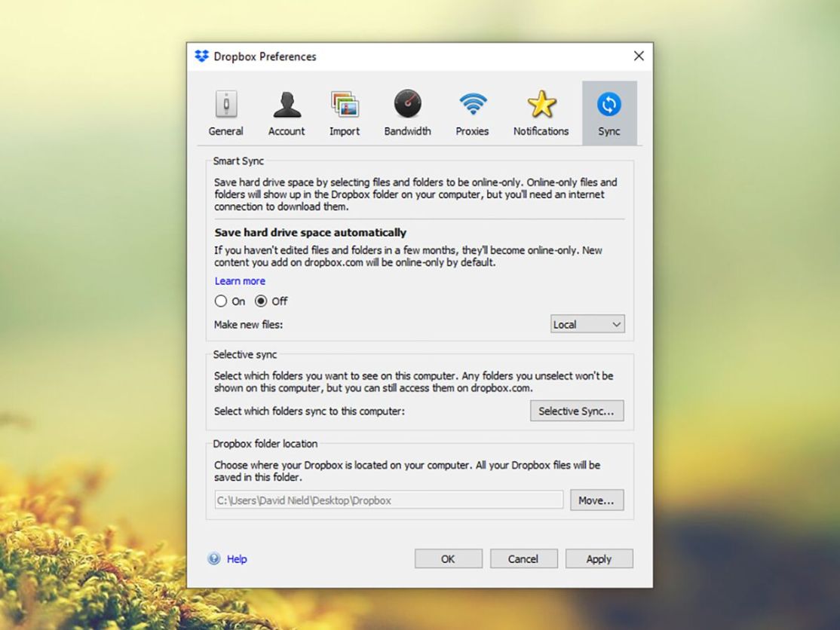The image size is (840, 630).
Task: Select the Account icon
Action: [x=287, y=104]
